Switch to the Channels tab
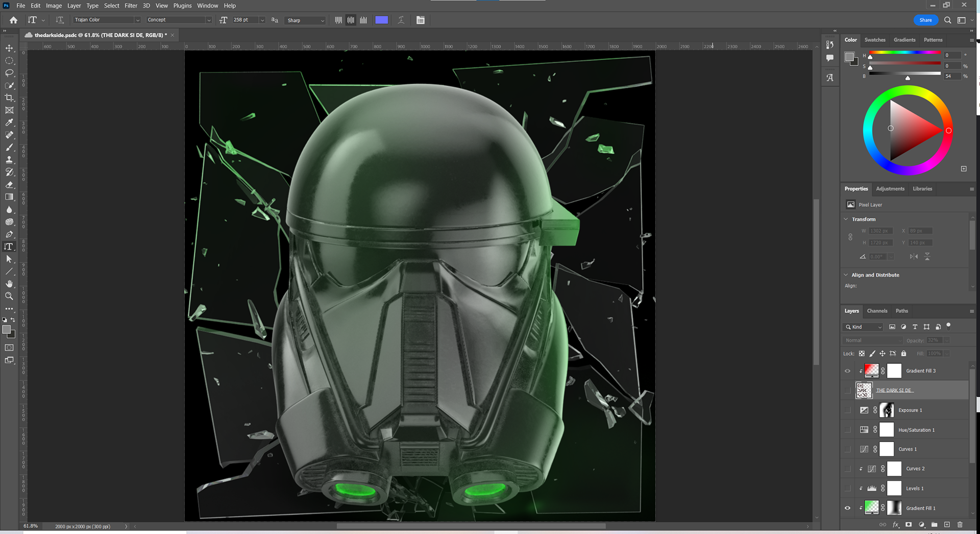This screenshot has width=980, height=534. point(877,311)
